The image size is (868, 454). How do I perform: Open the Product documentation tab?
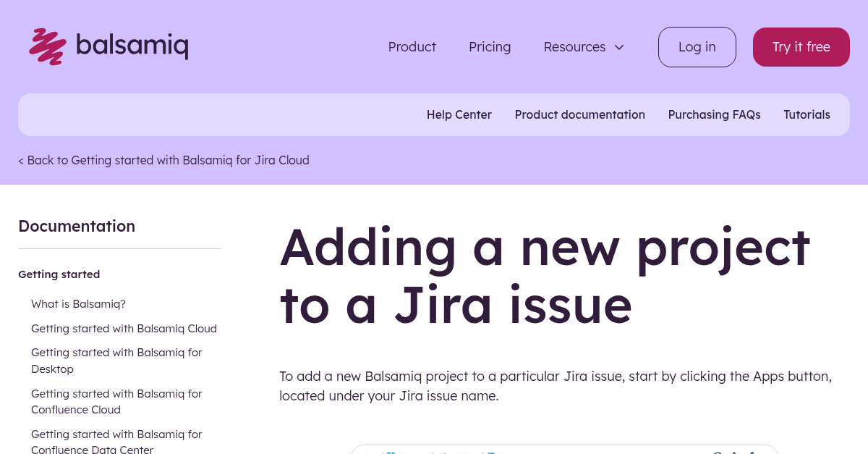pyautogui.click(x=579, y=114)
